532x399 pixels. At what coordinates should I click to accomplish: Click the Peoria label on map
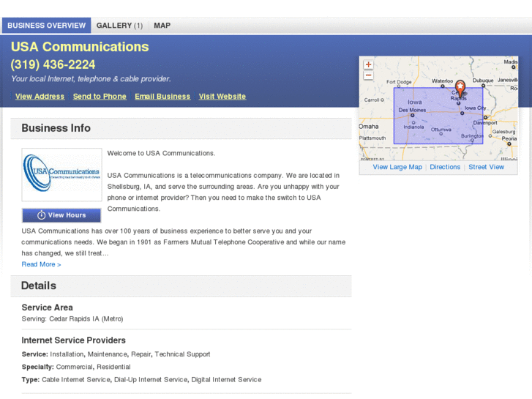coord(509,138)
